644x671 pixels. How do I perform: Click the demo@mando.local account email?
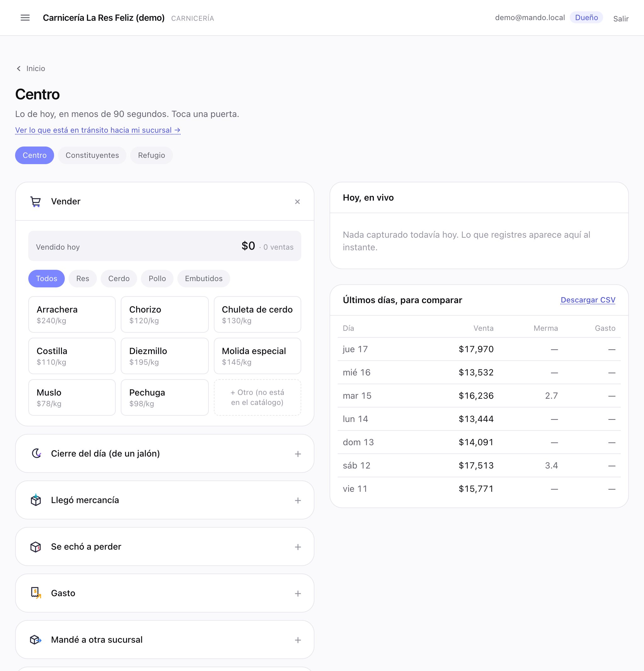(x=530, y=18)
